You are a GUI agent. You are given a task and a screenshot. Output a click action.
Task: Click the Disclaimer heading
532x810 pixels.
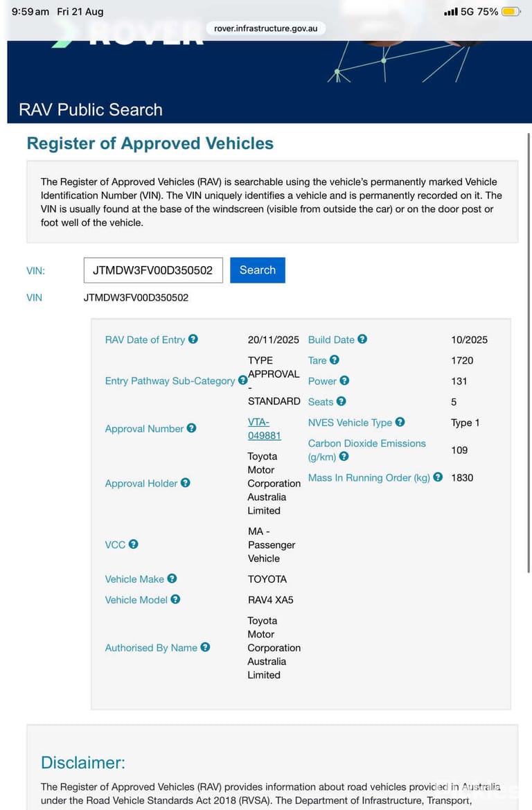point(82,762)
